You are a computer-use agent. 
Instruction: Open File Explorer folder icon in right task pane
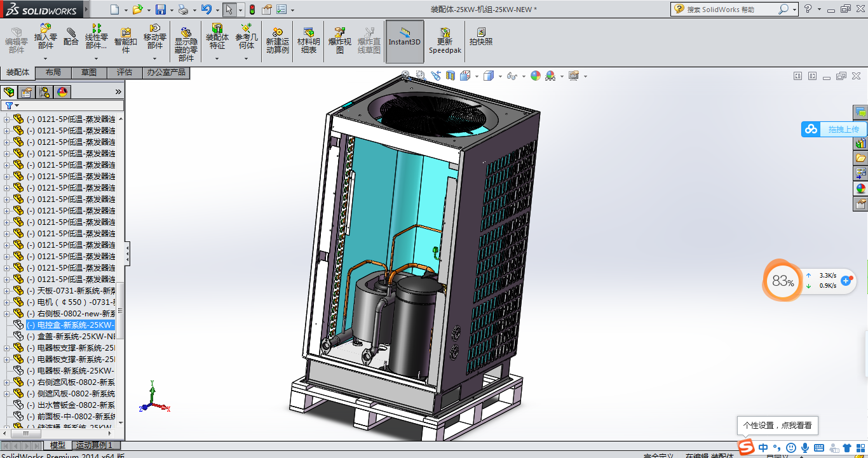click(861, 158)
